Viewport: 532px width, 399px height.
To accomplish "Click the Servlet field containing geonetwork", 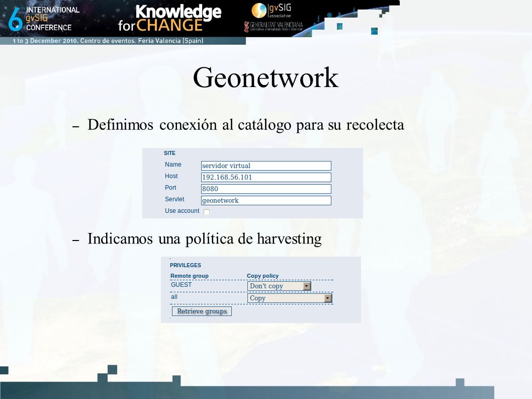I will point(266,200).
